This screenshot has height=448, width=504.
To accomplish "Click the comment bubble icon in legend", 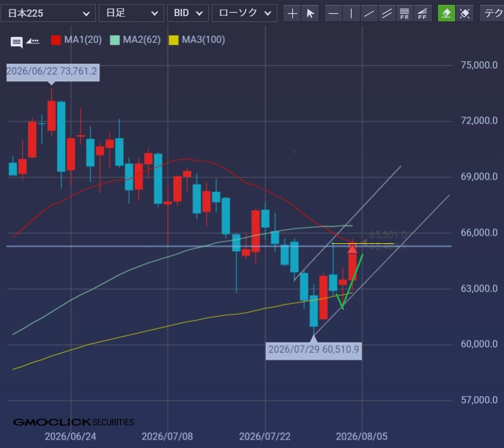I will [x=17, y=42].
